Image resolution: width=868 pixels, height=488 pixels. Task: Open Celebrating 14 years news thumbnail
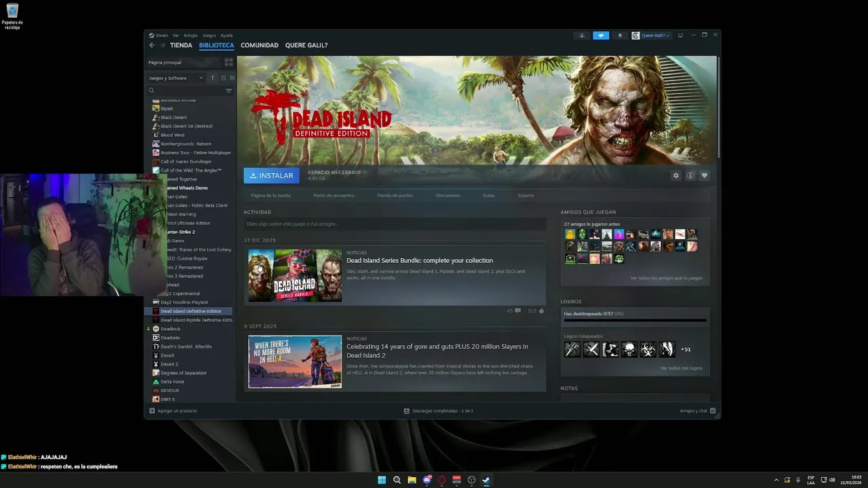pos(295,361)
